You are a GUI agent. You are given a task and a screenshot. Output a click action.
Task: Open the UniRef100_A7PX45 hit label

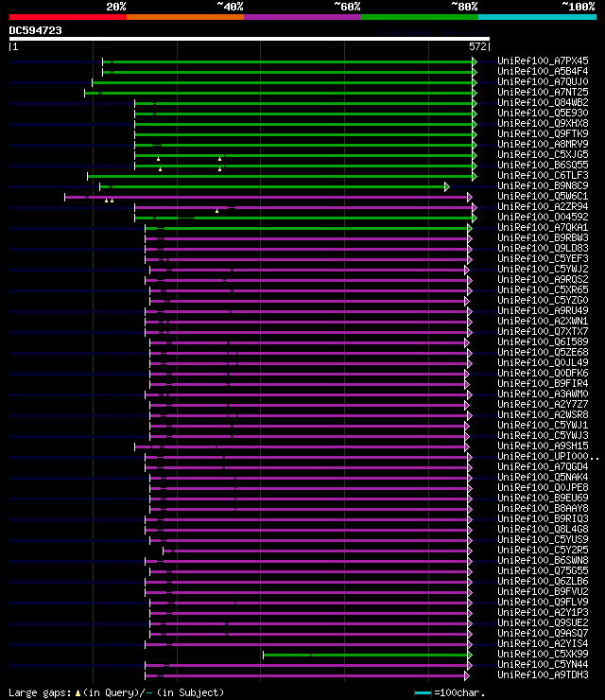coord(543,61)
